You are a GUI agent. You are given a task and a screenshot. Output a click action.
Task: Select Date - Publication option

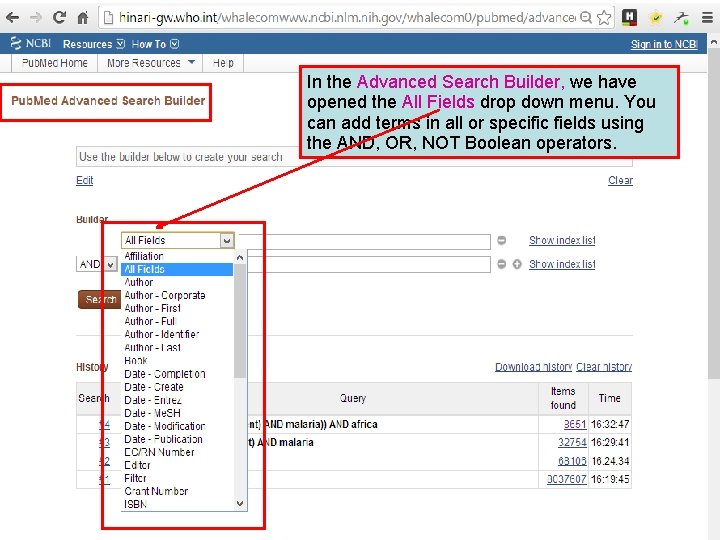coord(178,439)
